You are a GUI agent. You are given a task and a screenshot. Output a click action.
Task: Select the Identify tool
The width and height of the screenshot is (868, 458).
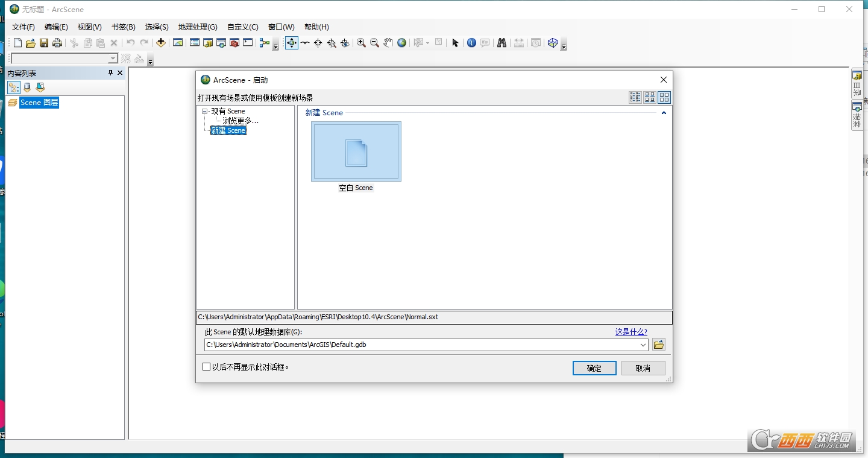pos(471,43)
